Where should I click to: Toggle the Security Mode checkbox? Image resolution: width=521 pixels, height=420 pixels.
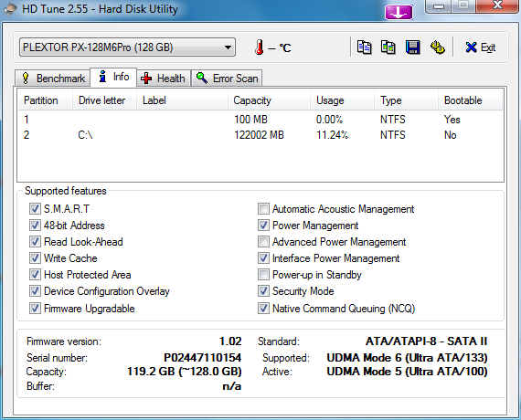(x=263, y=291)
